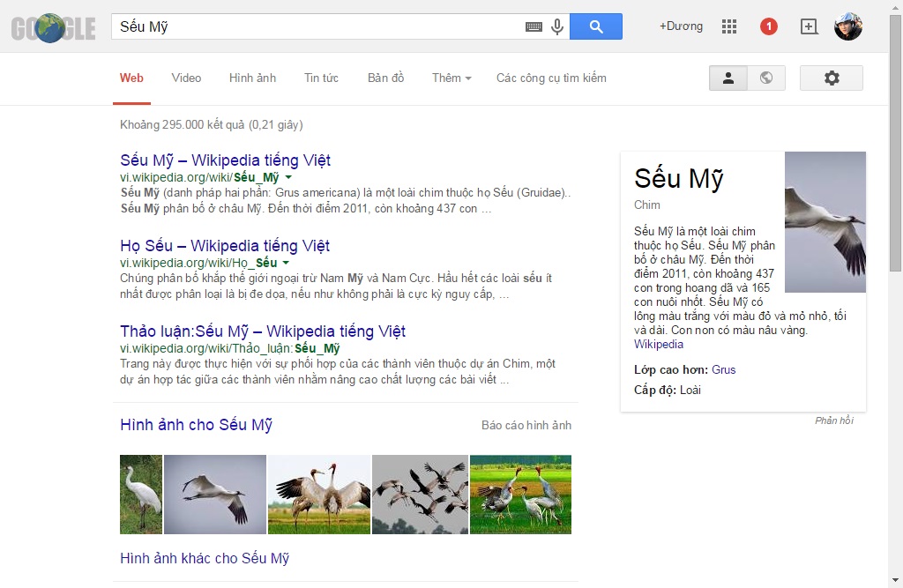This screenshot has width=903, height=588.
Task: Click the Share plus-box icon
Action: [x=809, y=26]
